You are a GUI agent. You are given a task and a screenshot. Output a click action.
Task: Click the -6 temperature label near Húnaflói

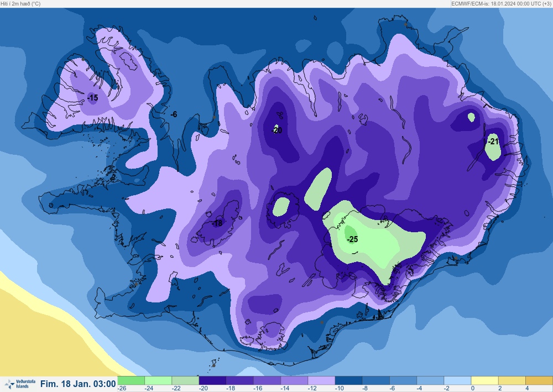[x=174, y=114]
